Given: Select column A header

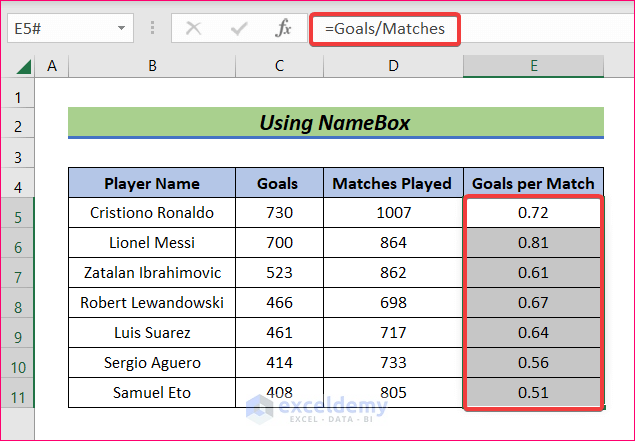Looking at the screenshot, I should point(51,67).
